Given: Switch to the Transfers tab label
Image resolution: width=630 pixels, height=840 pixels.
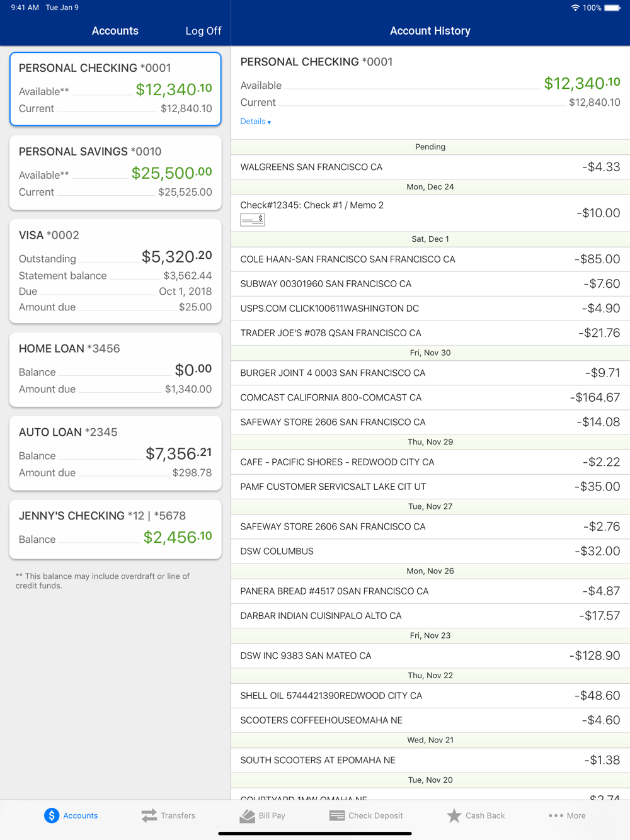Looking at the screenshot, I should tap(178, 815).
